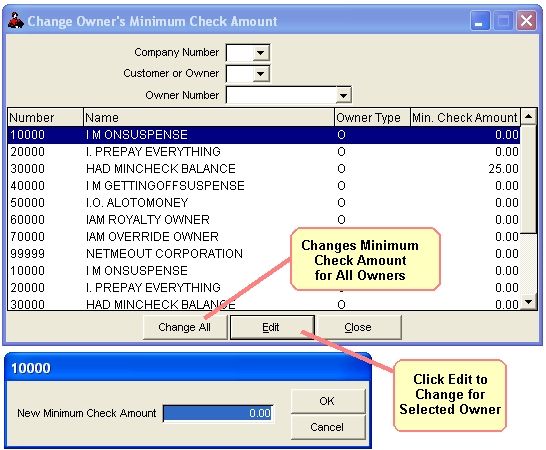Confirm new amount with OK button

click(327, 401)
